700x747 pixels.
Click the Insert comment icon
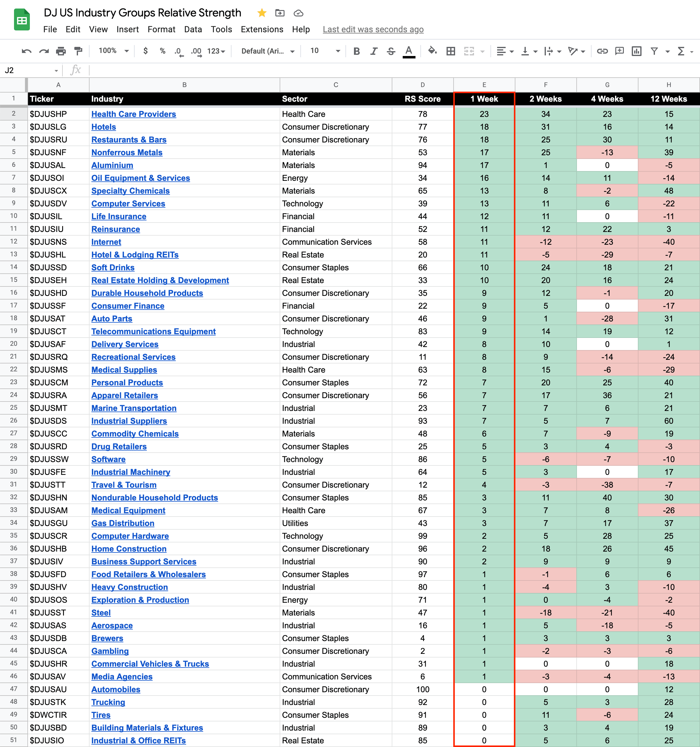[x=619, y=51]
